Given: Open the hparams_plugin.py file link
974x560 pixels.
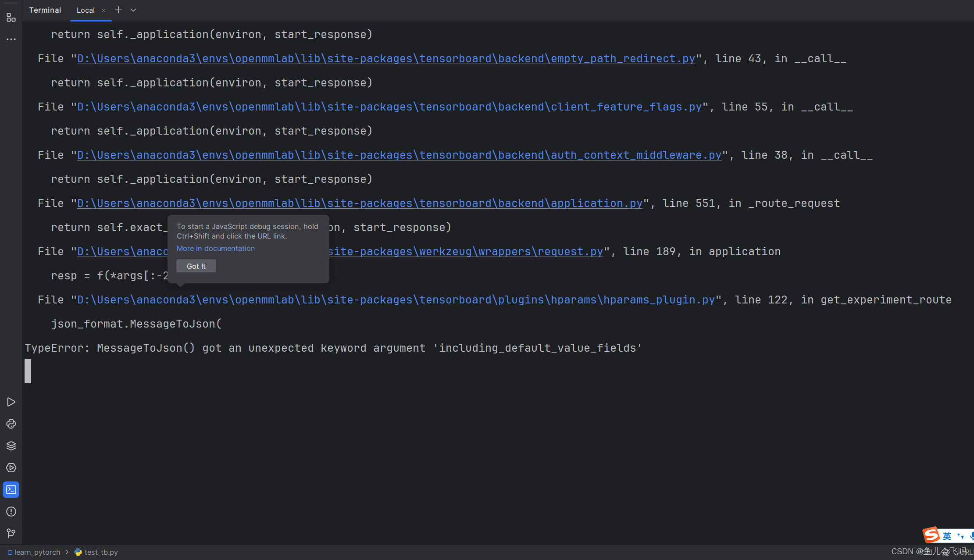Looking at the screenshot, I should (x=396, y=300).
